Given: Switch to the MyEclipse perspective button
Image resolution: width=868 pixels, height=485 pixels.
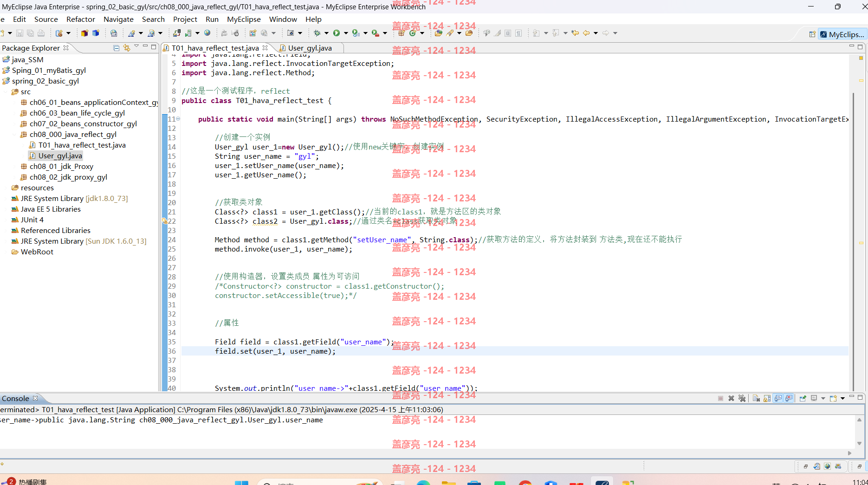Looking at the screenshot, I should [x=842, y=34].
